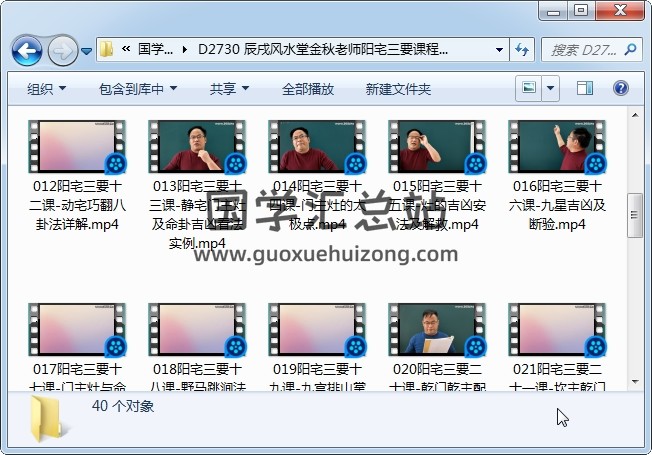Image resolution: width=652 pixels, height=455 pixels.
Task: Open the recent pages dropdown arrow
Action: pyautogui.click(x=87, y=50)
